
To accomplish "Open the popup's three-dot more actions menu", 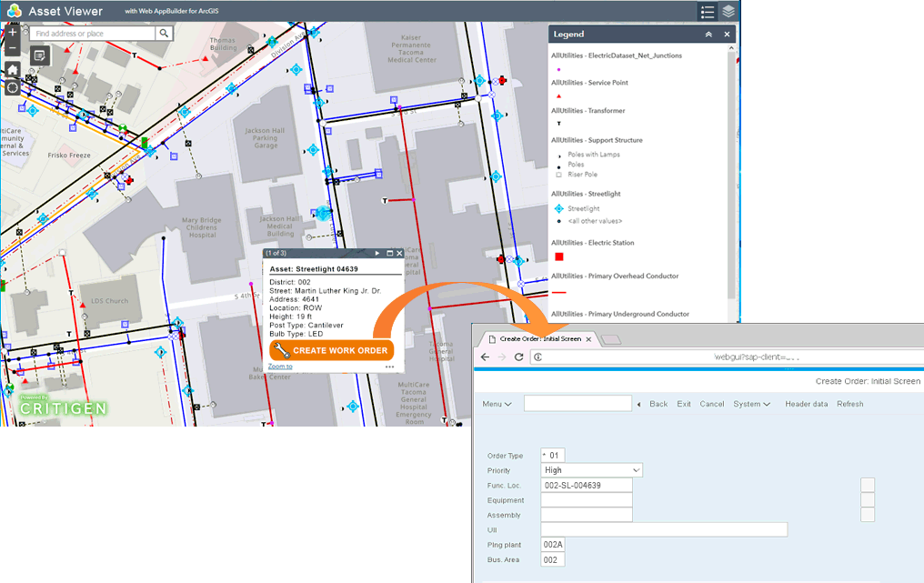I will tap(389, 367).
